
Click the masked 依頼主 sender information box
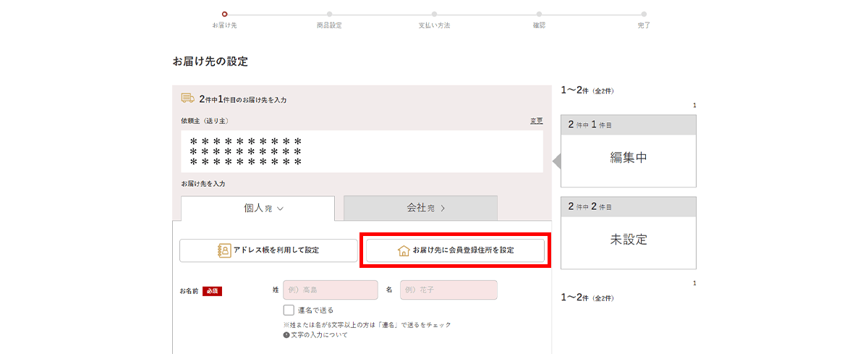(362, 151)
